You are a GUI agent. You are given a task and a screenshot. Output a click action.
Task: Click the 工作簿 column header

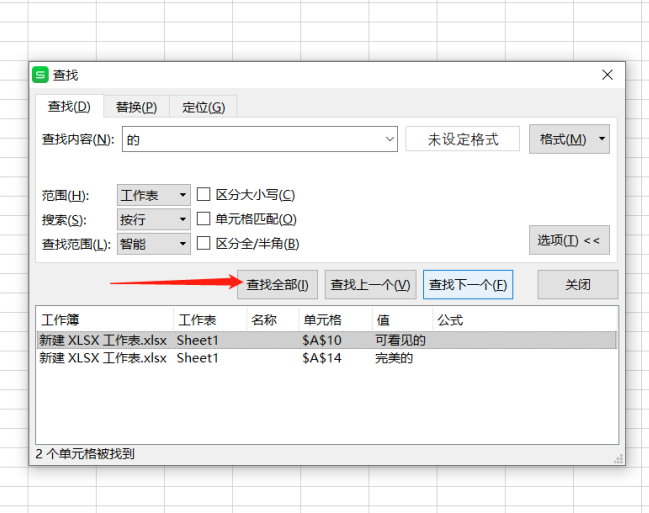click(x=105, y=320)
